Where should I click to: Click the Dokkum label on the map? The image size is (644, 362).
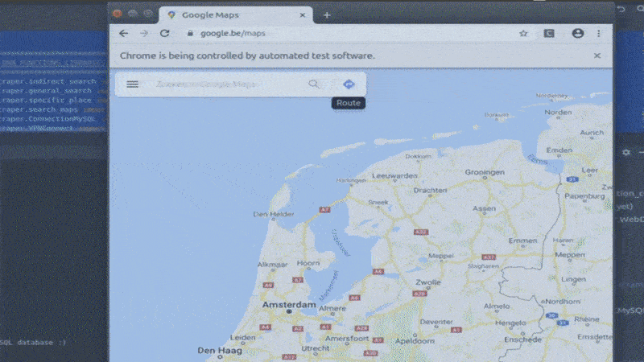tap(418, 156)
